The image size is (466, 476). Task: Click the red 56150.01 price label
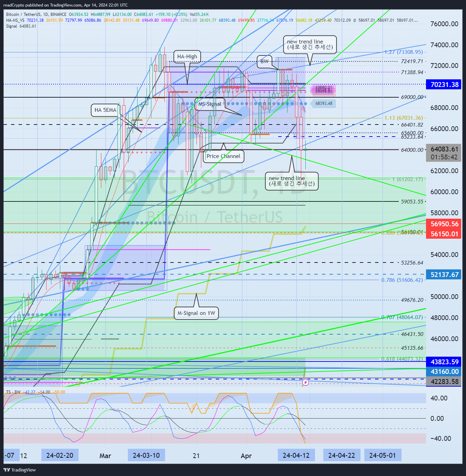click(x=444, y=234)
